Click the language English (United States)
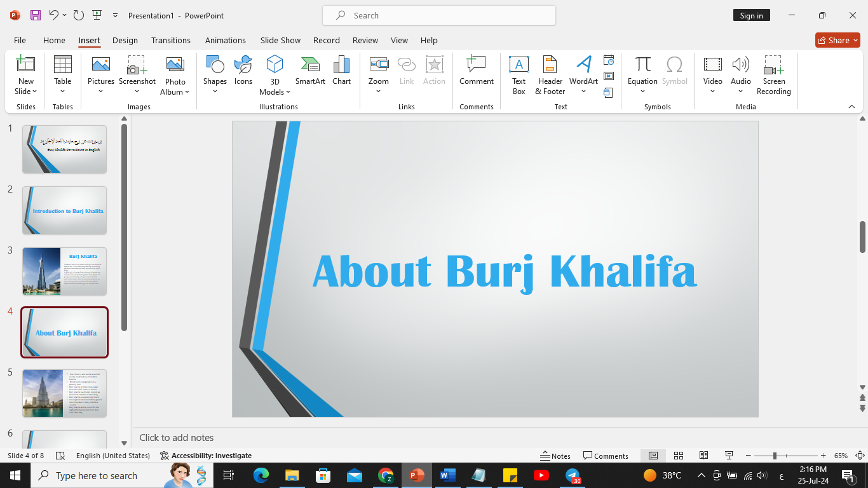This screenshot has width=868, height=488. (x=113, y=456)
